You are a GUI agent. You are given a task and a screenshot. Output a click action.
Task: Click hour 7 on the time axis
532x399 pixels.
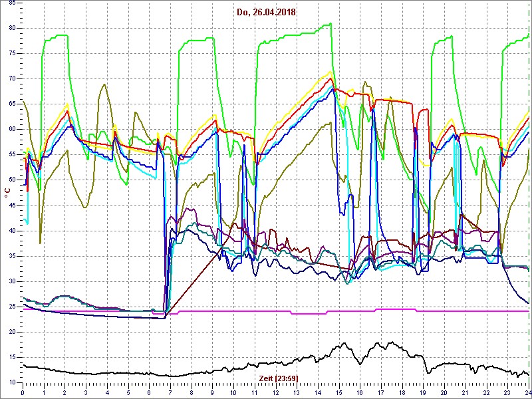point(170,392)
